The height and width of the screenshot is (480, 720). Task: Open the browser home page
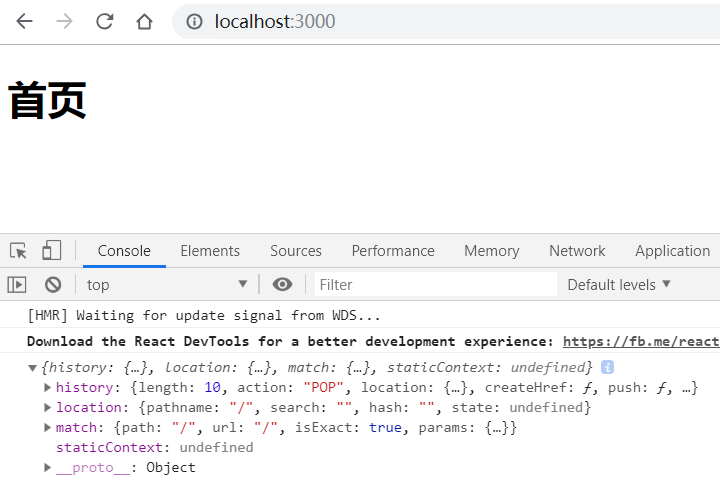coord(144,21)
